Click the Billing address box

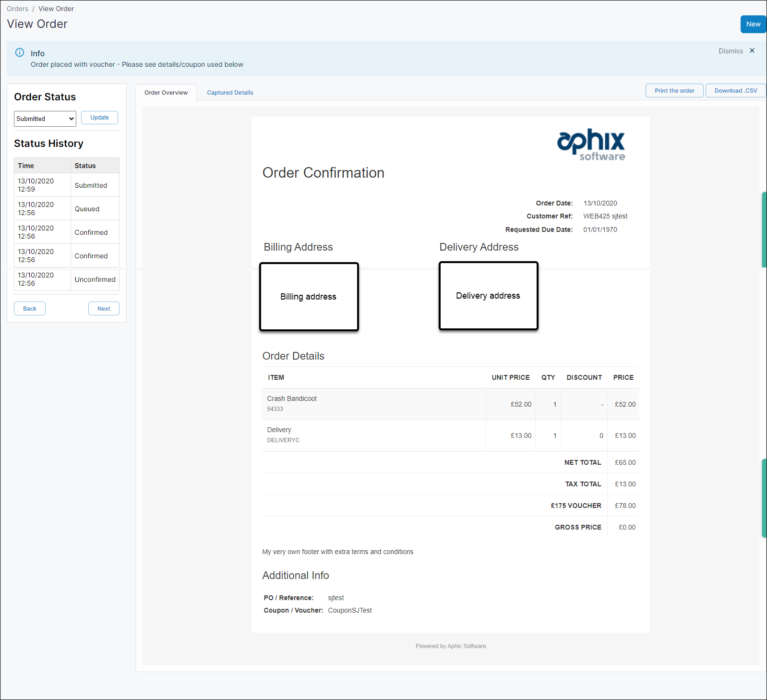309,297
